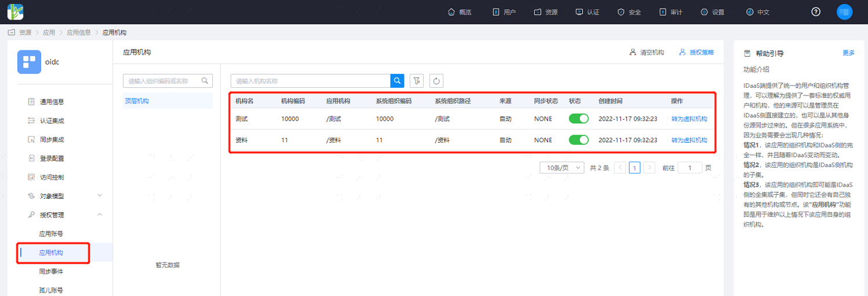Click the app logo at top left
Screen dimensions: 868x296
15,12
